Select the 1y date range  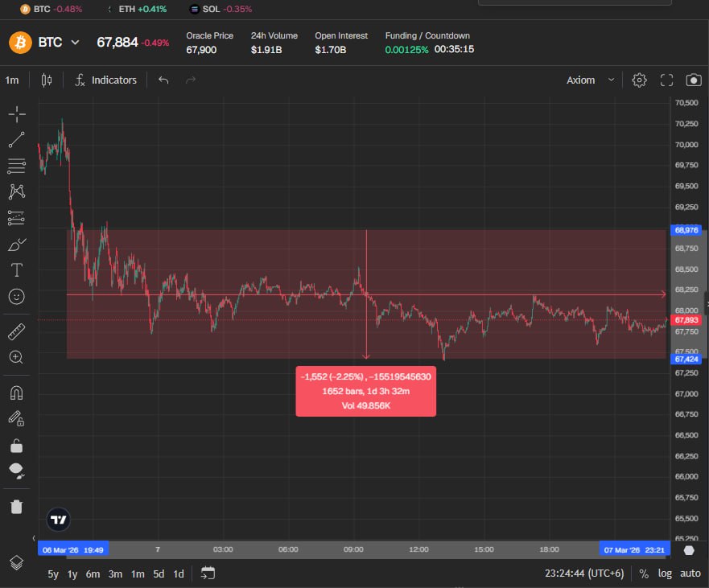click(72, 574)
